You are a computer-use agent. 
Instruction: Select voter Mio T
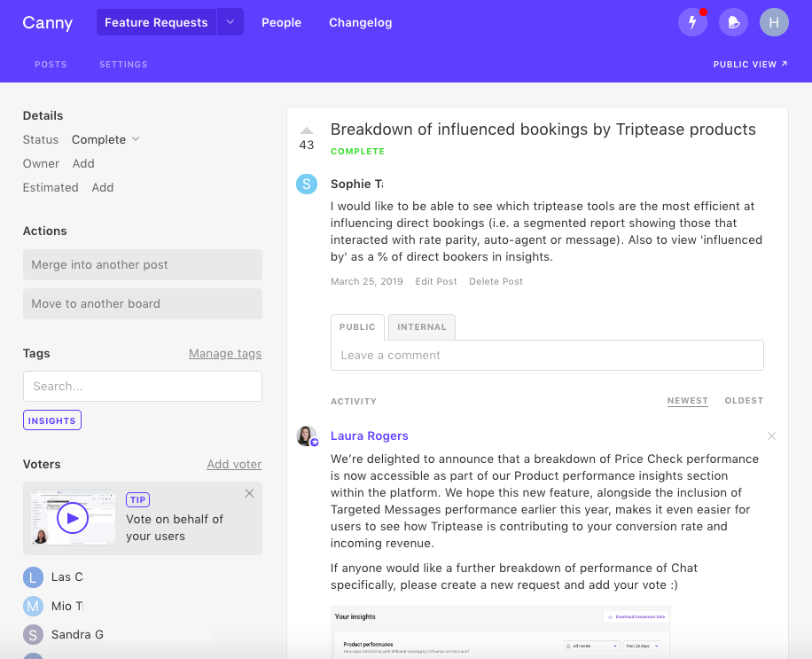(x=67, y=606)
